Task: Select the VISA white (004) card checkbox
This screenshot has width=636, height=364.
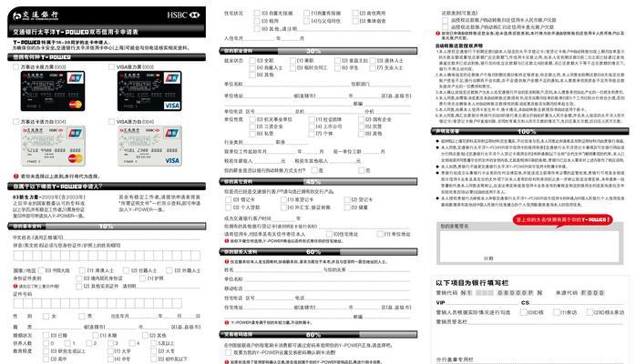Action: point(111,121)
